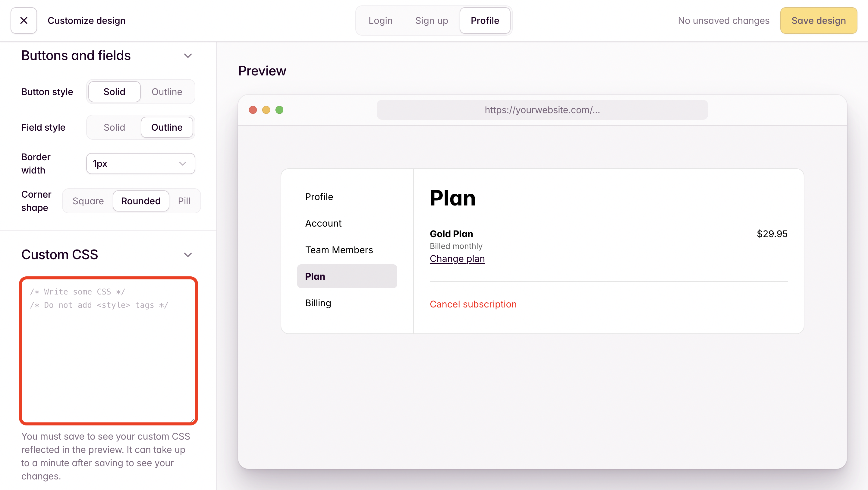Click the yellow traffic light dot

click(266, 110)
